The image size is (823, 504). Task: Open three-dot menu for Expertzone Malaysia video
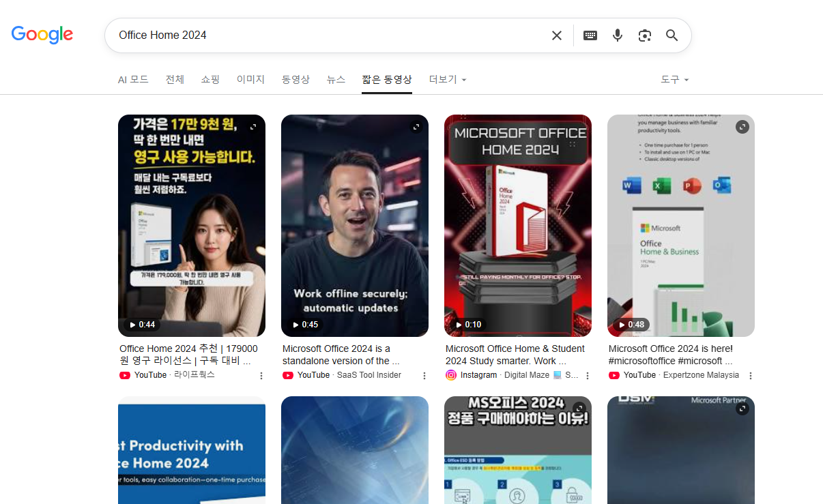751,376
